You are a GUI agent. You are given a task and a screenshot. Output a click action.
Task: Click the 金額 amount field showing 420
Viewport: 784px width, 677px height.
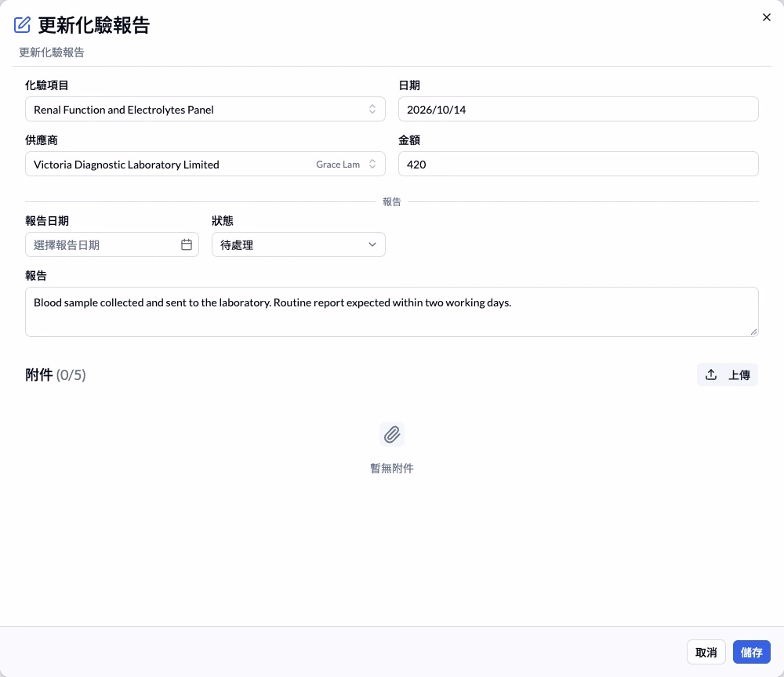[x=579, y=164]
